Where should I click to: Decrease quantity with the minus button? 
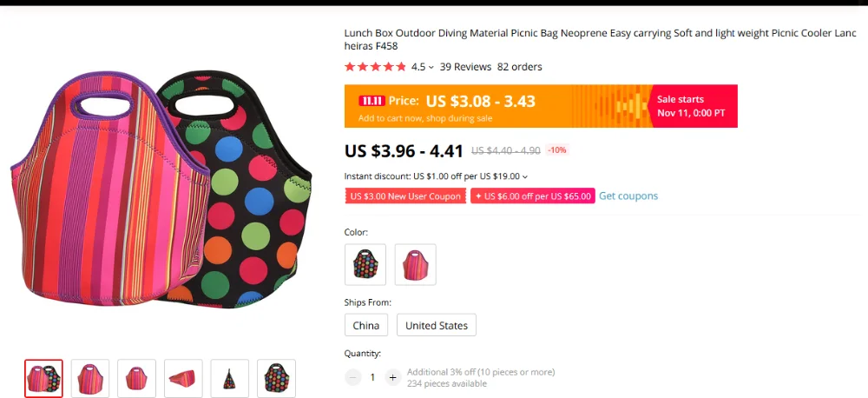point(352,377)
